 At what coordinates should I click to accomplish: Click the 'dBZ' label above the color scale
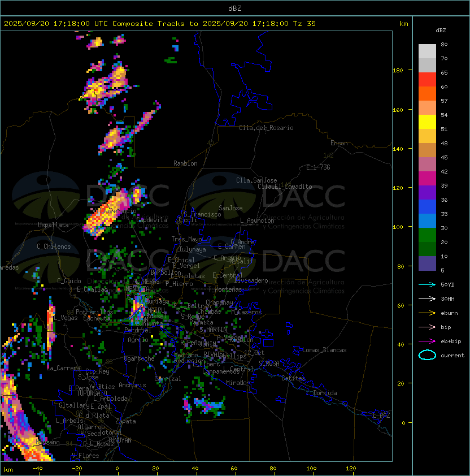[x=441, y=31]
